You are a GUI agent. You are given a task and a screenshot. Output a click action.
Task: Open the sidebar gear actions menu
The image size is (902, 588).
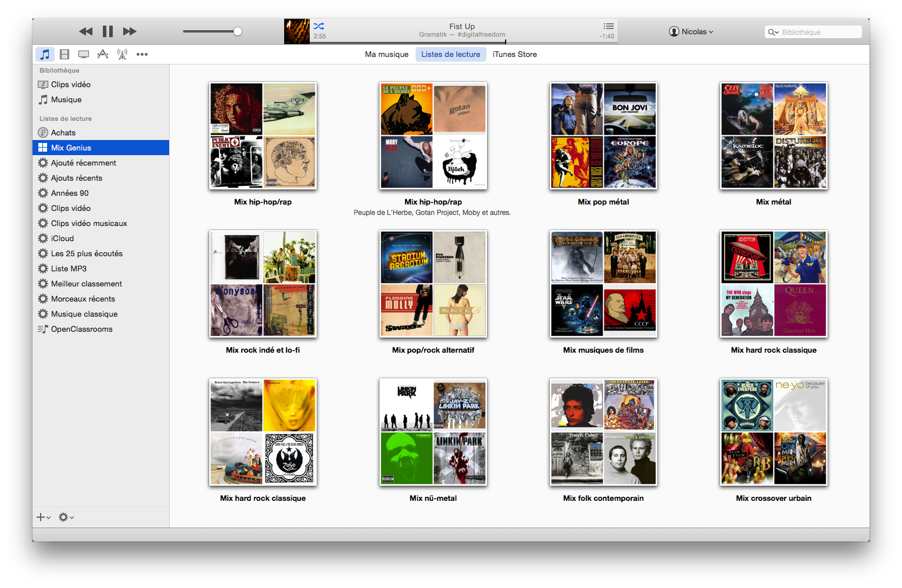pos(66,517)
